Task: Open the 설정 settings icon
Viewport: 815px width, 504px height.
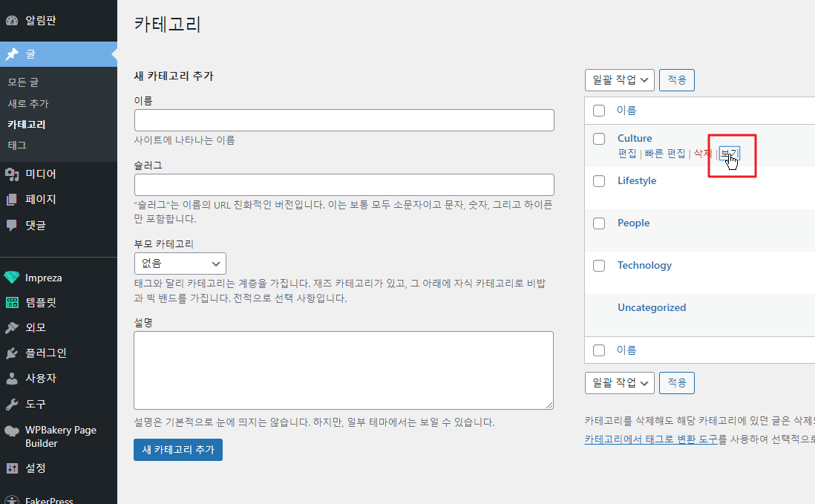Action: [x=12, y=468]
